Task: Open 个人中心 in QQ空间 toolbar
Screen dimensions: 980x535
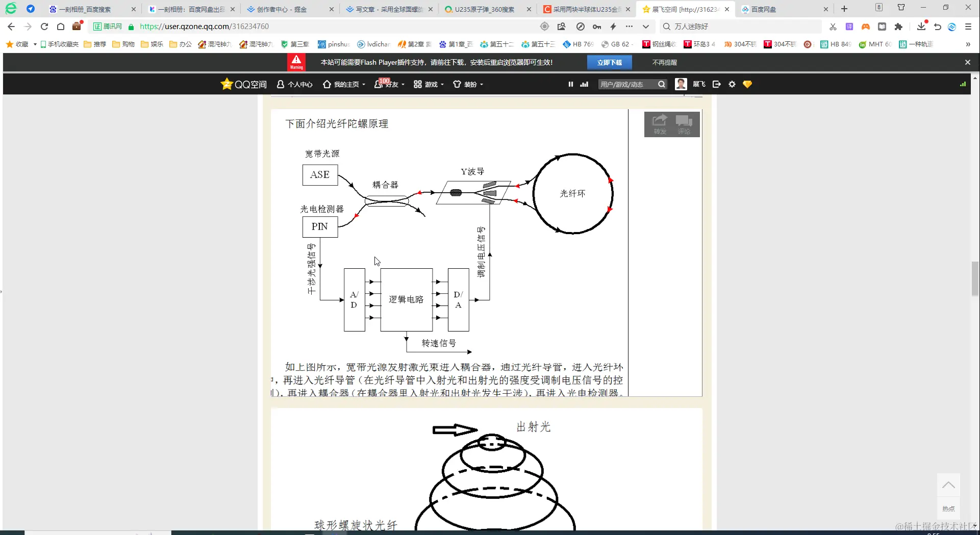Action: 294,84
